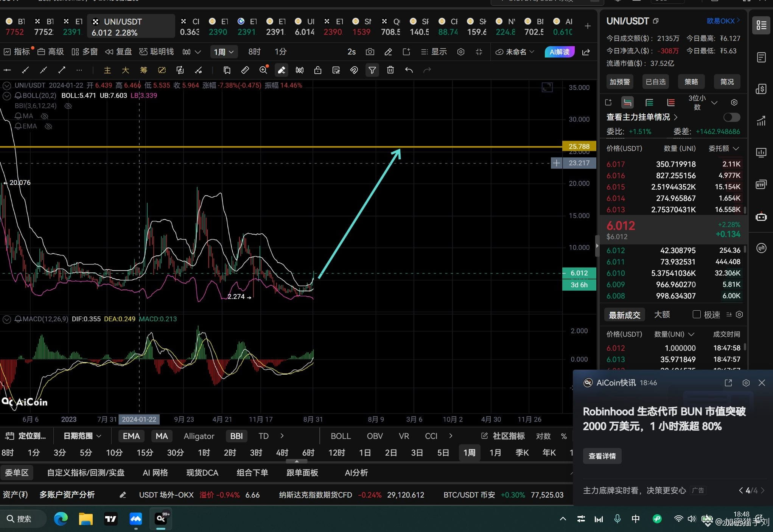
Task: Click the robot icon in right sidebar
Action: [761, 217]
